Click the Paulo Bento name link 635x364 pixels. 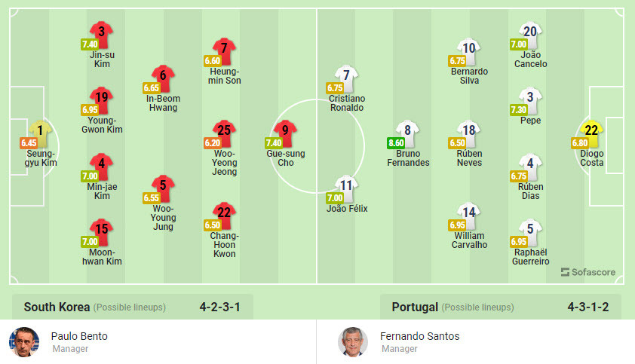[x=79, y=336]
